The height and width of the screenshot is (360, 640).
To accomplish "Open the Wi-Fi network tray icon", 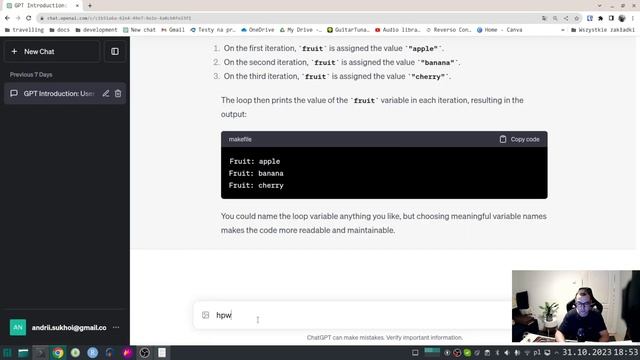I will click(527, 353).
